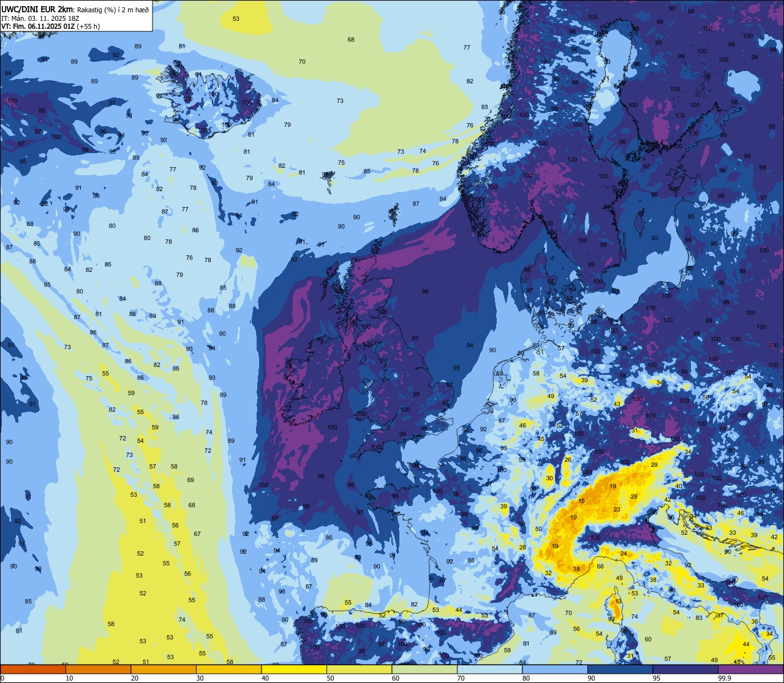Click the humidity value '26' north of the Alps

(x=568, y=459)
